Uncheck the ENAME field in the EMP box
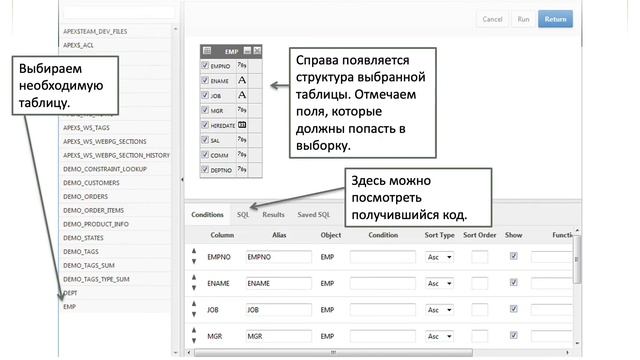Viewport: 640px width, 360px height. [x=205, y=80]
